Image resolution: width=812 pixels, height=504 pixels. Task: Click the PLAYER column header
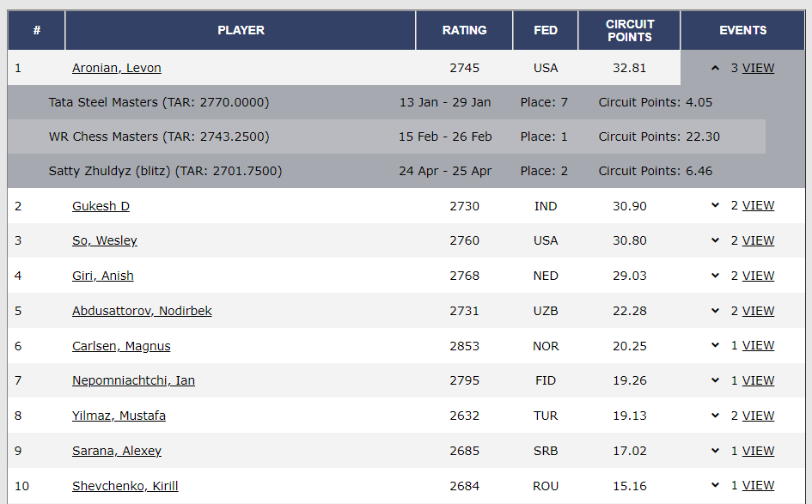pyautogui.click(x=241, y=30)
